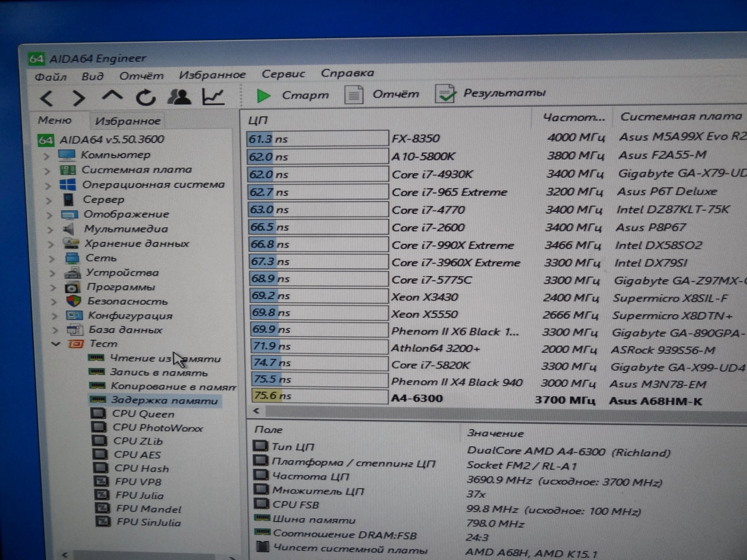Expand the Сеть tree node

point(51,259)
